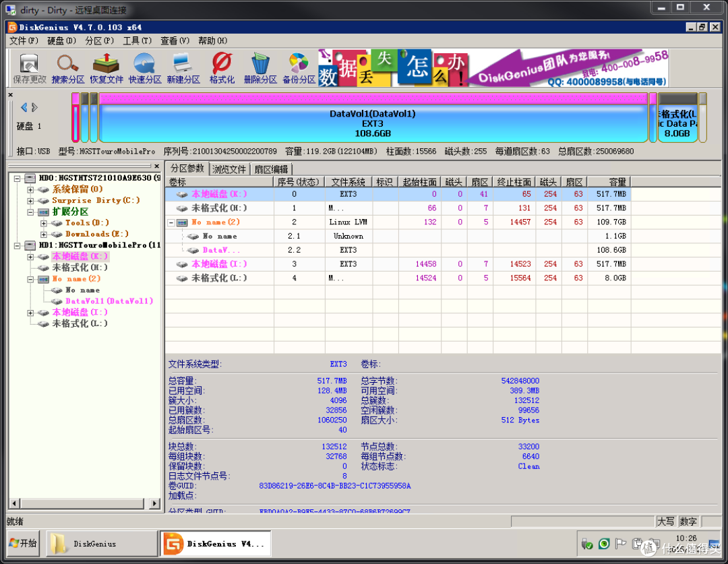Open DiskGenius folder in taskbar
Image resolution: width=728 pixels, height=564 pixels.
102,543
